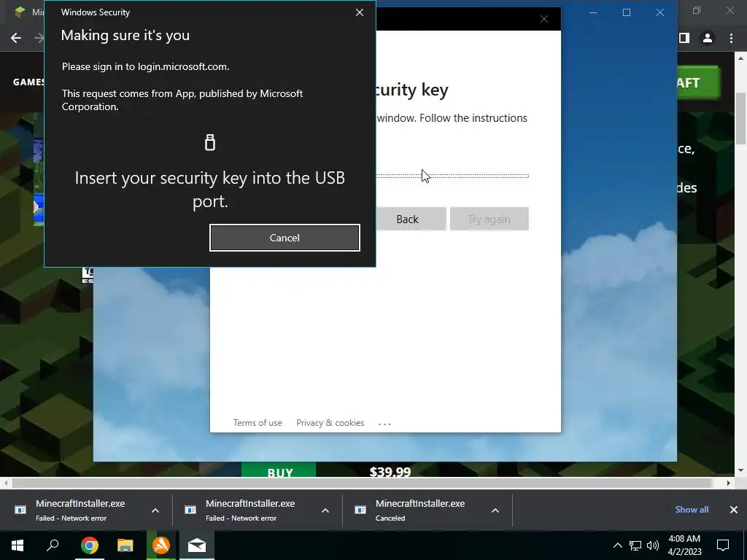Image resolution: width=747 pixels, height=560 pixels.
Task: Open the three-dots more options in sign-in footer
Action: (x=384, y=424)
